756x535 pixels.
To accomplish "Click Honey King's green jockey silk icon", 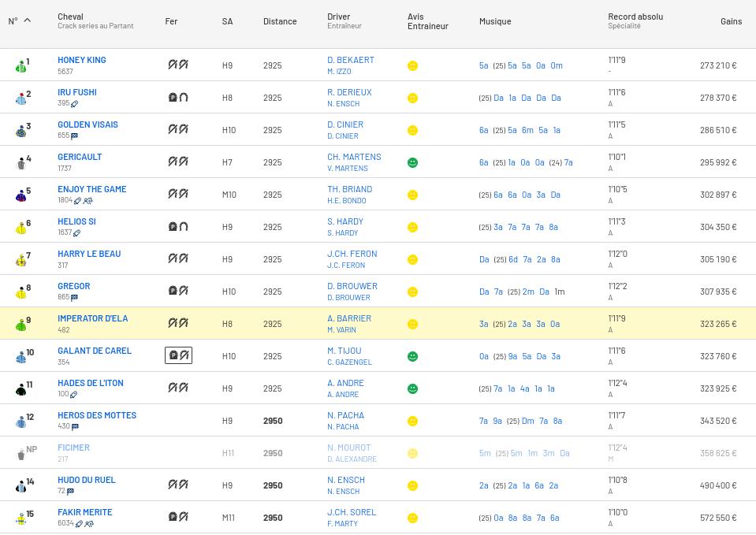I will click(20, 66).
